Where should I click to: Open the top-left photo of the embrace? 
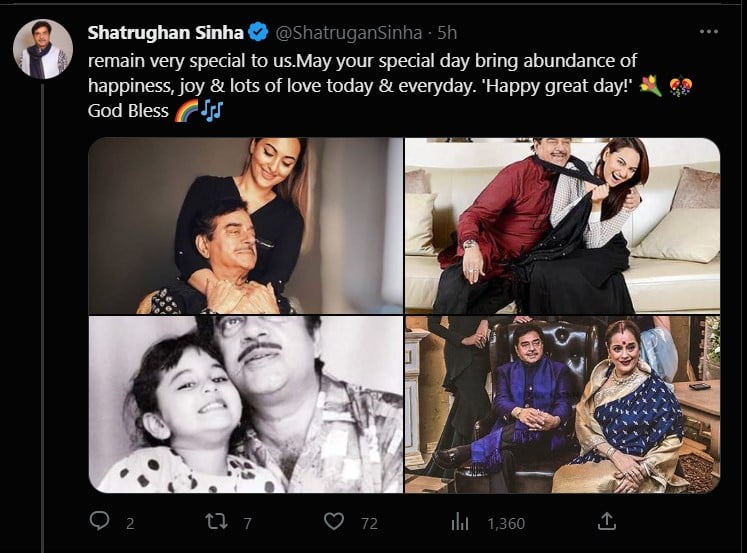pyautogui.click(x=245, y=226)
